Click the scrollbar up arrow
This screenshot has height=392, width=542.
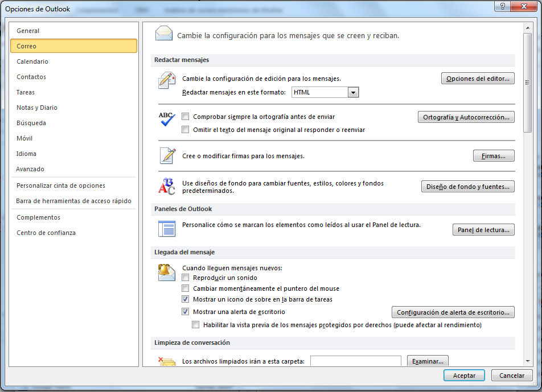tap(527, 28)
